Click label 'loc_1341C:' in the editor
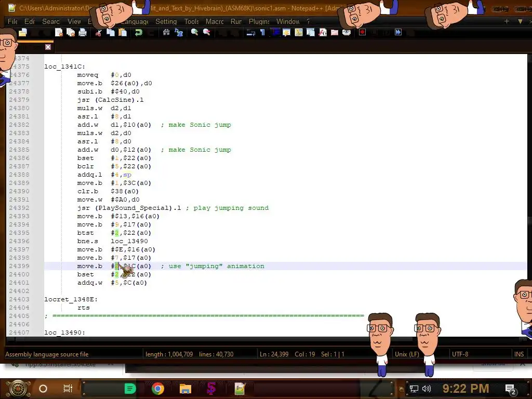 (x=64, y=66)
